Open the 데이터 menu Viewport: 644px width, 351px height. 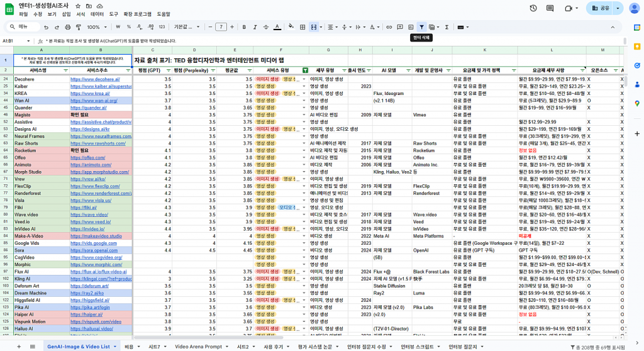(97, 14)
